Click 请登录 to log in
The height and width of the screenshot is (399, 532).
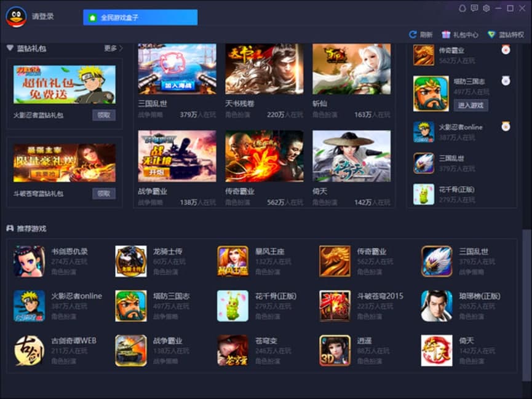(x=43, y=16)
